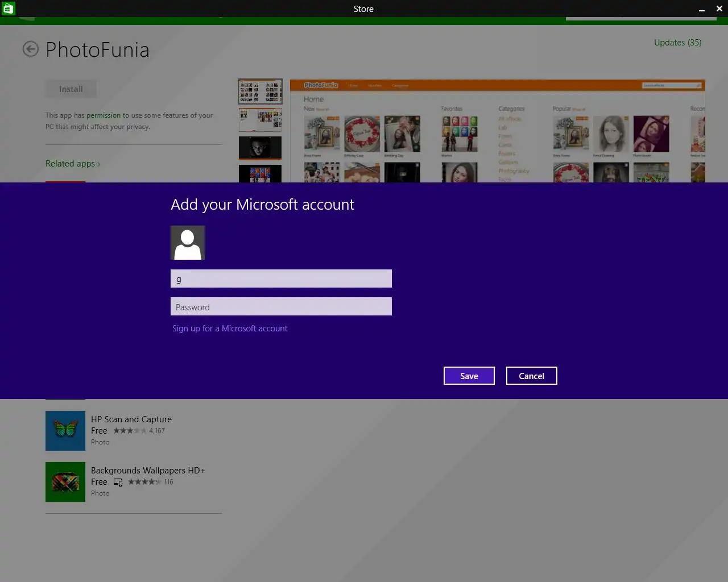Open 'Backgrounds Wallpapers HD+' app title

pyautogui.click(x=148, y=471)
